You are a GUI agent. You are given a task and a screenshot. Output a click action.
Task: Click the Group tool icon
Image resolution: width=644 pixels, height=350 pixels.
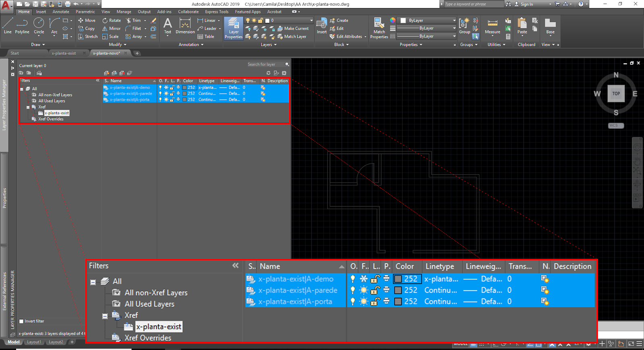tap(464, 26)
